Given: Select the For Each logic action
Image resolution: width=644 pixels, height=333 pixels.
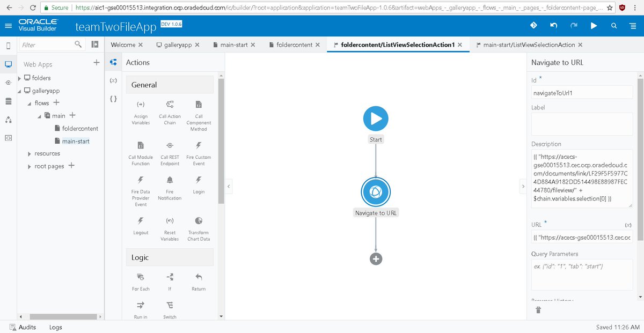Looking at the screenshot, I should point(141,282).
